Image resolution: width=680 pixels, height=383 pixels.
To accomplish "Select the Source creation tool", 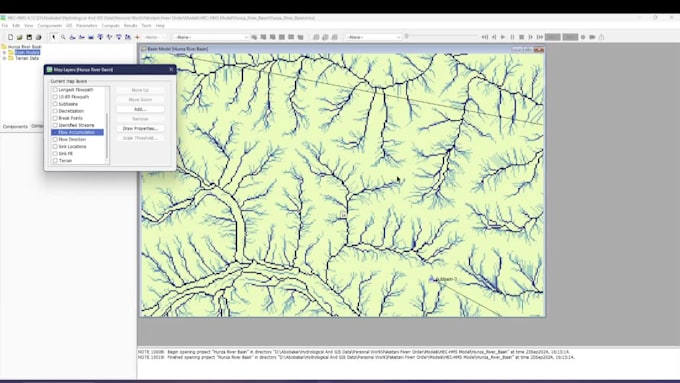I will [118, 37].
